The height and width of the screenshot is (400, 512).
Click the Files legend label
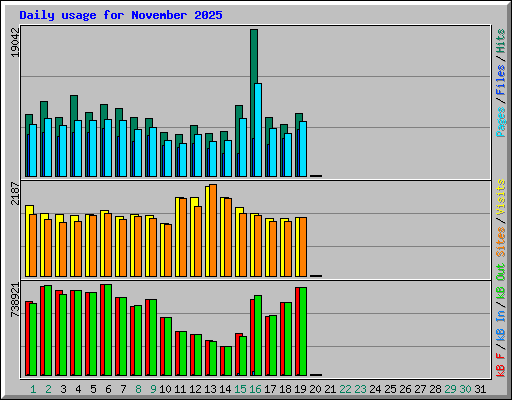click(x=501, y=80)
